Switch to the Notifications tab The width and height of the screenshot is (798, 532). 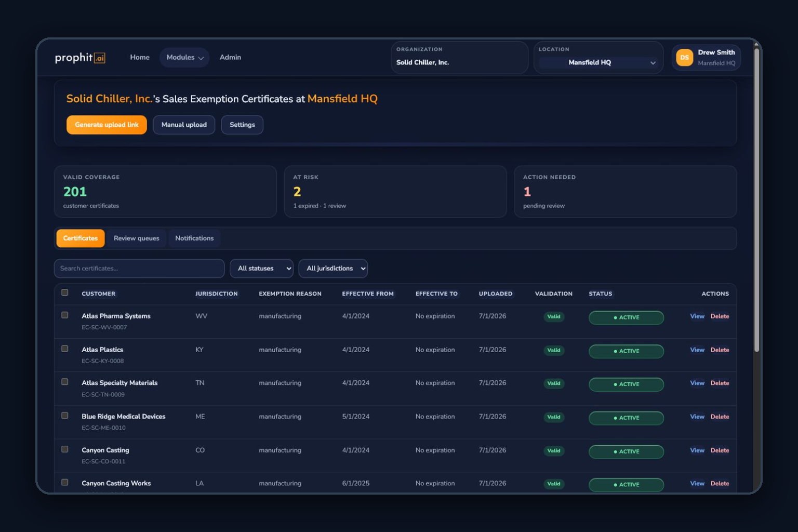coord(194,238)
